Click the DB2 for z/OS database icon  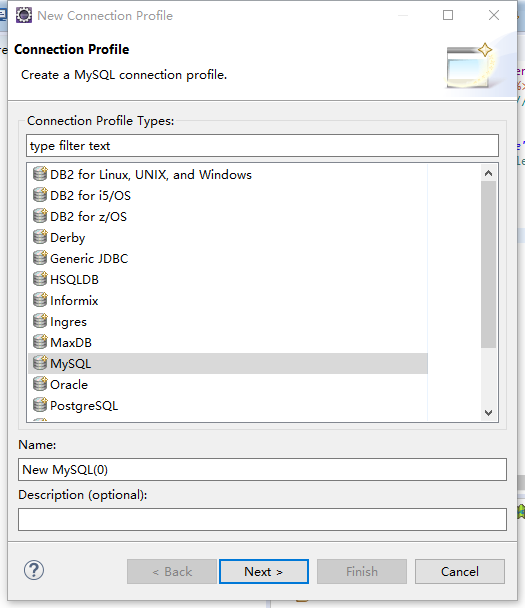40,216
